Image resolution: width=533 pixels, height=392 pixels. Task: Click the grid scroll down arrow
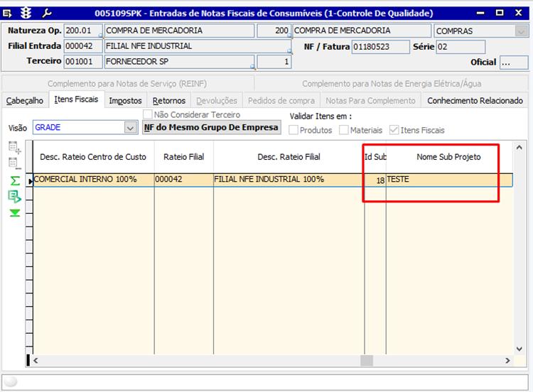click(519, 349)
